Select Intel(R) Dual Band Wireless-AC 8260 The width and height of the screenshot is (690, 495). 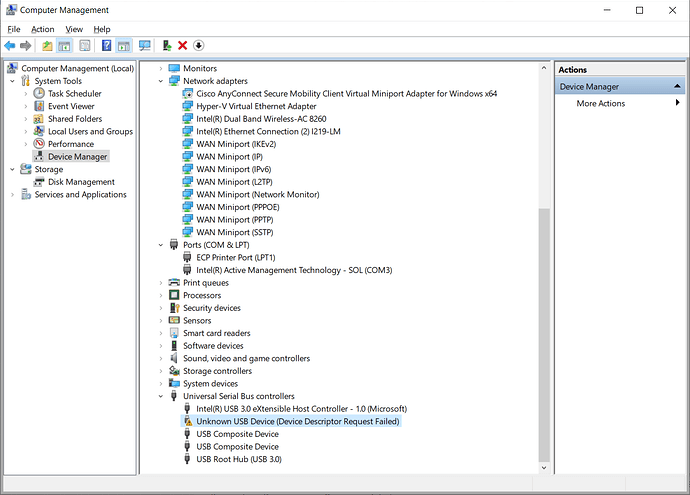click(x=261, y=119)
